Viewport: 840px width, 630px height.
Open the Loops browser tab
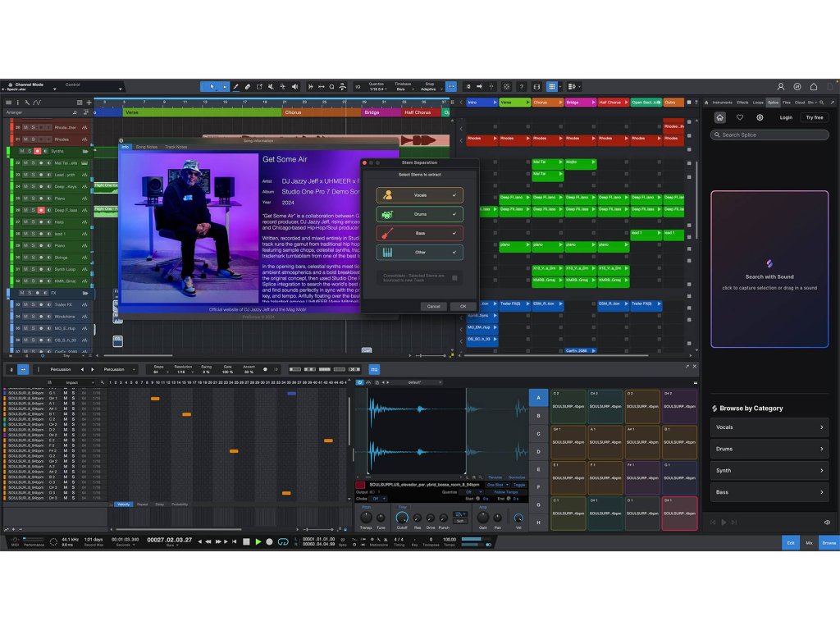758,103
